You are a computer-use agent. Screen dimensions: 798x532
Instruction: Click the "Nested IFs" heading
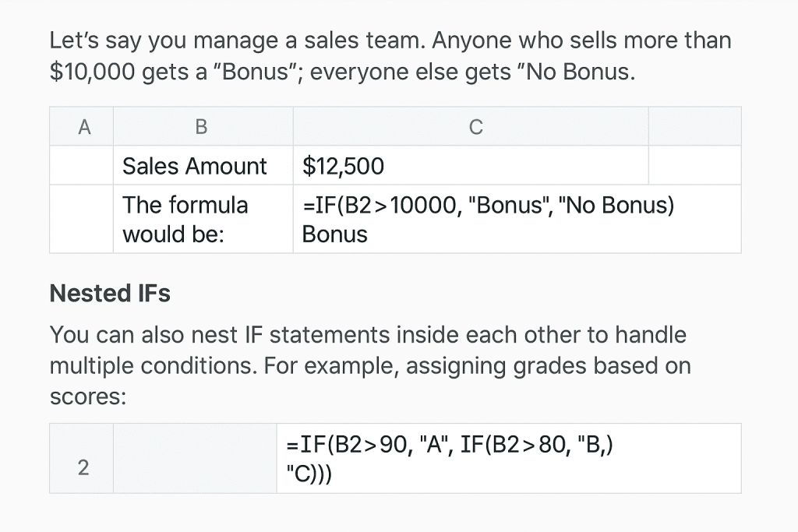click(110, 294)
